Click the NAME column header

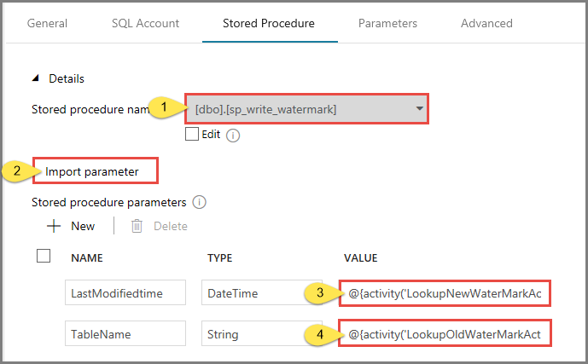pos(87,258)
